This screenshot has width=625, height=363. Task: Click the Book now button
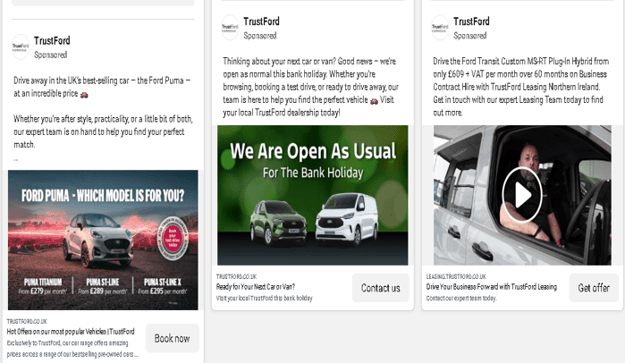[x=172, y=338]
